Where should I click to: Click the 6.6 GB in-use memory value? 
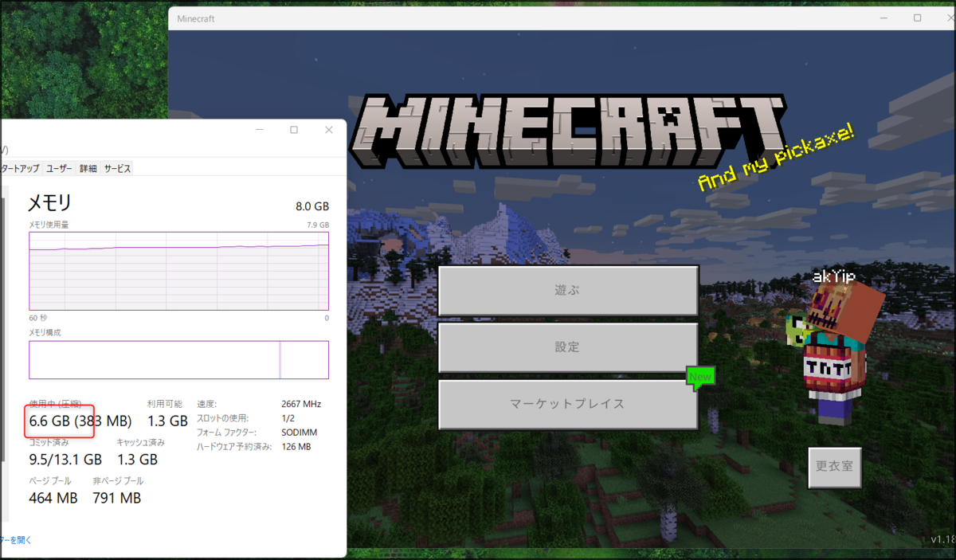pyautogui.click(x=49, y=421)
